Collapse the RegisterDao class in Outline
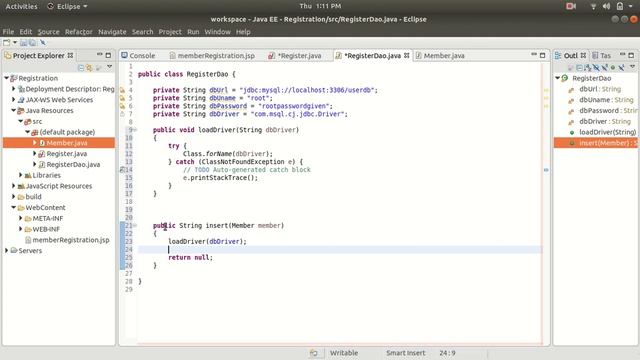This screenshot has height=360, width=640. (x=558, y=78)
